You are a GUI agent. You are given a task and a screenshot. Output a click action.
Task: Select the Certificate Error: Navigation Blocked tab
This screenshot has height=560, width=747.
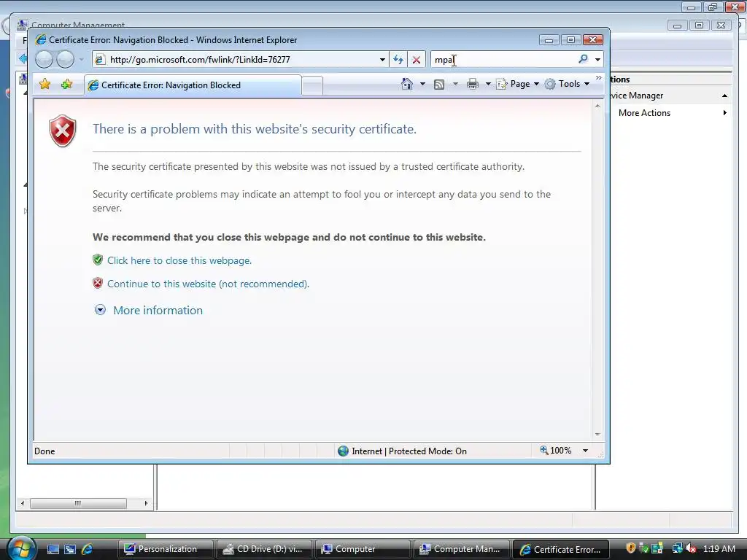193,85
